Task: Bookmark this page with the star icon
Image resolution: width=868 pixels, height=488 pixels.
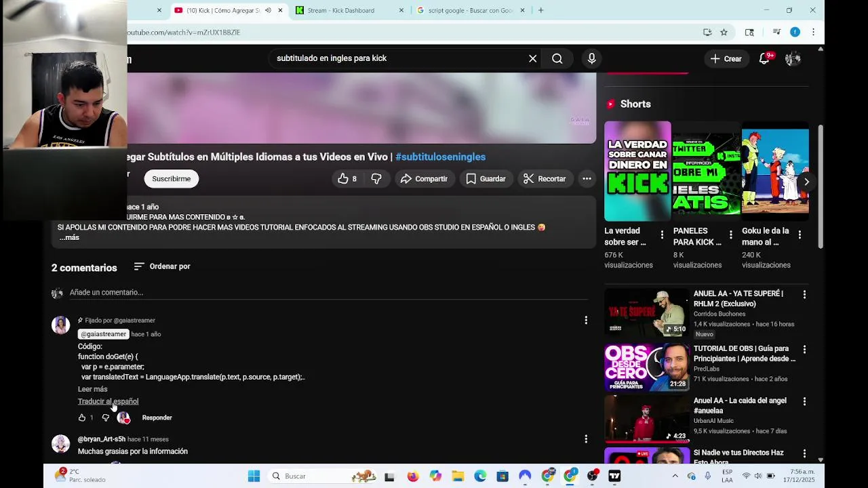Action: click(724, 32)
